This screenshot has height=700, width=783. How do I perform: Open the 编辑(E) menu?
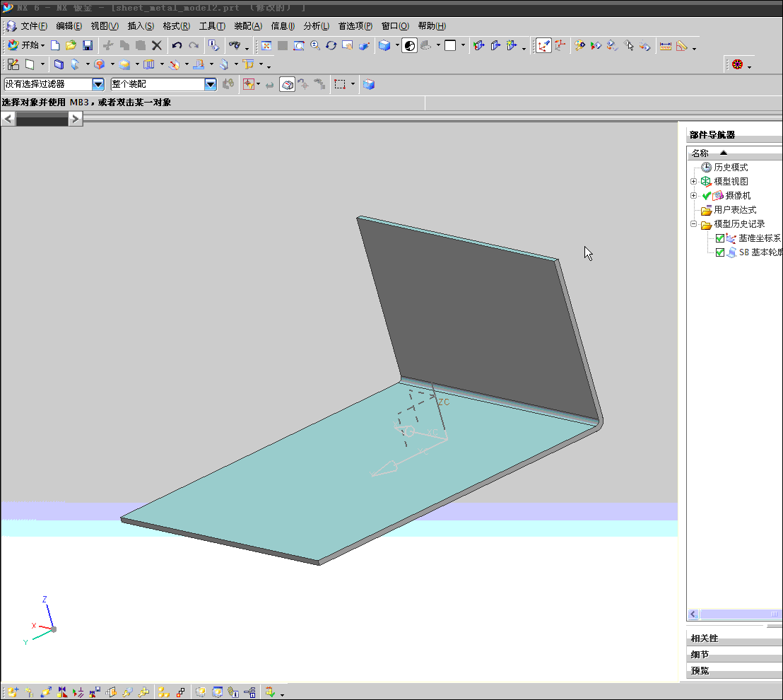pos(69,26)
